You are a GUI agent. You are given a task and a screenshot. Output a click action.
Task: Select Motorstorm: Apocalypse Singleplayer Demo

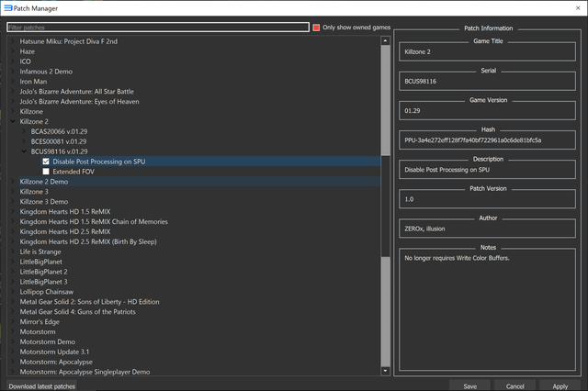[85, 372]
